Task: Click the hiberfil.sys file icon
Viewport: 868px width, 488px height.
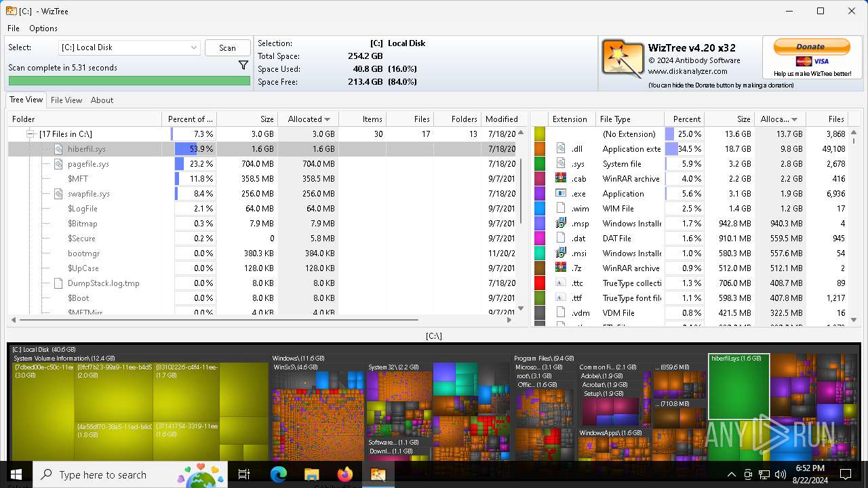Action: click(x=59, y=149)
